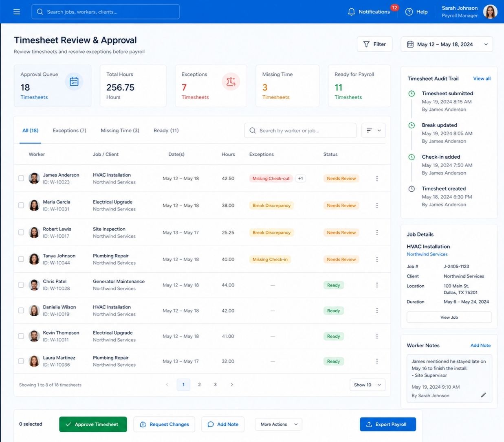Select Laura Martinez's row checkbox
The width and height of the screenshot is (504, 442).
tap(21, 361)
